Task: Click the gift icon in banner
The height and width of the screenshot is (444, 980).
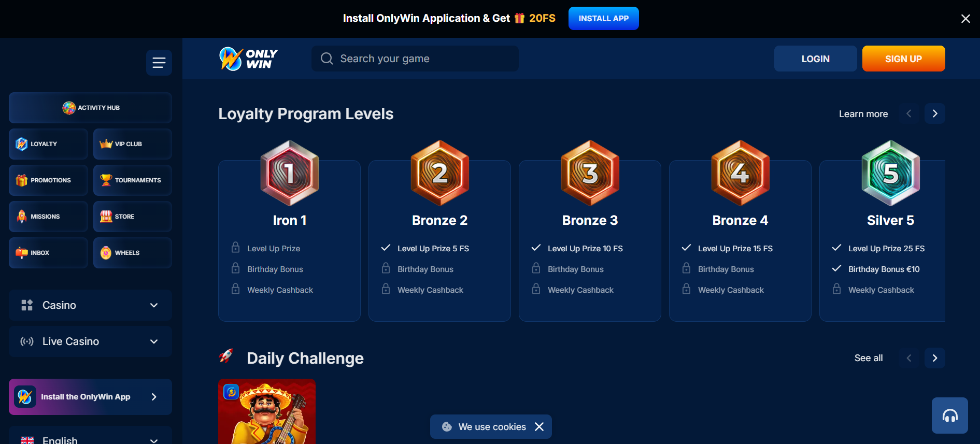Action: (519, 18)
